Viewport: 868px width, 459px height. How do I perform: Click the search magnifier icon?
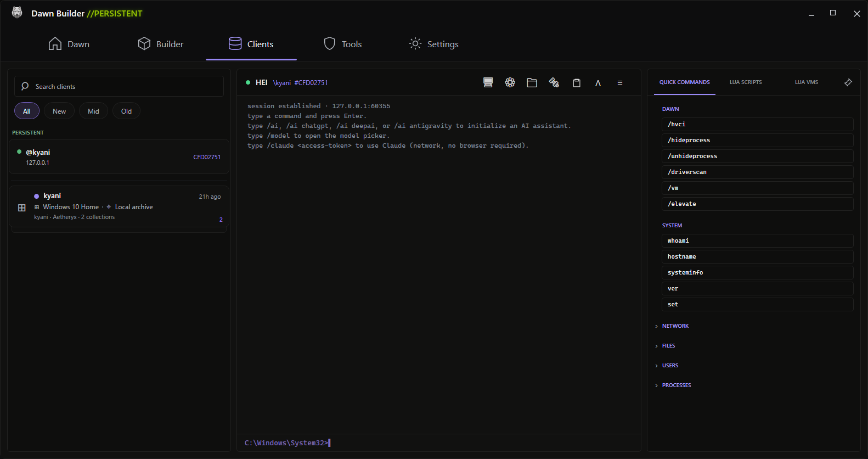pos(25,86)
